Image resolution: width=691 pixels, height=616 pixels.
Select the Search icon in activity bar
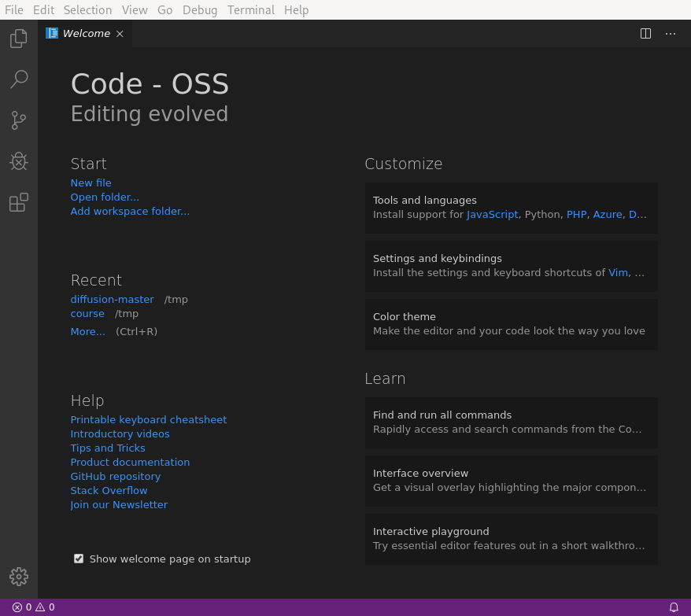point(18,79)
